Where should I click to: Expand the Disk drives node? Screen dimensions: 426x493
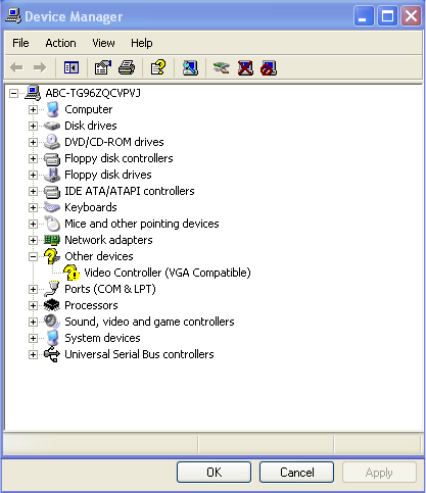coord(33,126)
